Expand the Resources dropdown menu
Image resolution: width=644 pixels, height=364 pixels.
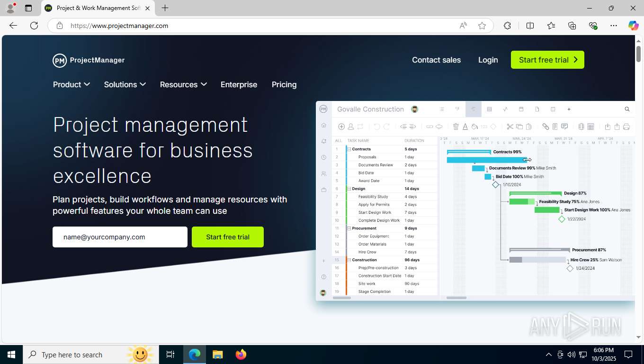click(x=183, y=84)
